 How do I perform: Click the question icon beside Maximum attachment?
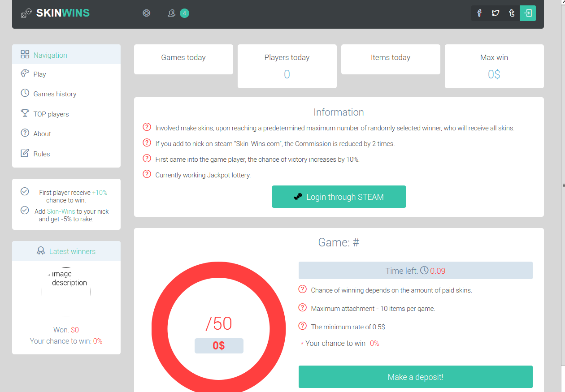302,307
